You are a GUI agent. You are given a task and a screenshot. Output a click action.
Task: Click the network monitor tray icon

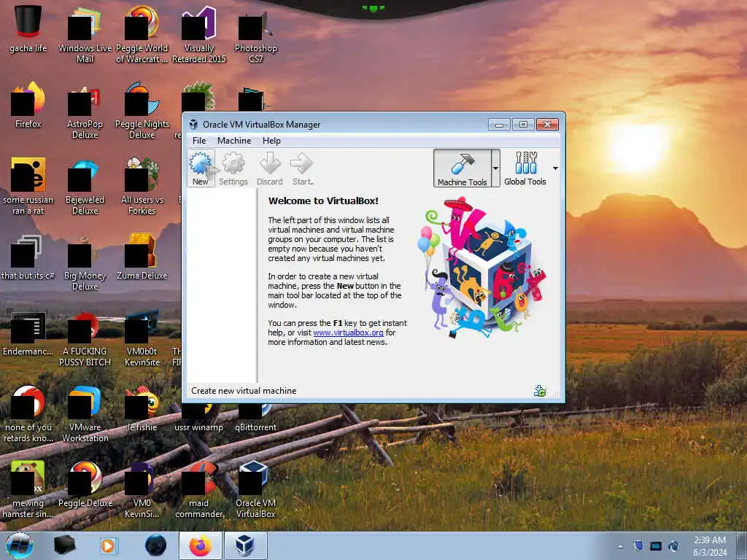click(656, 545)
